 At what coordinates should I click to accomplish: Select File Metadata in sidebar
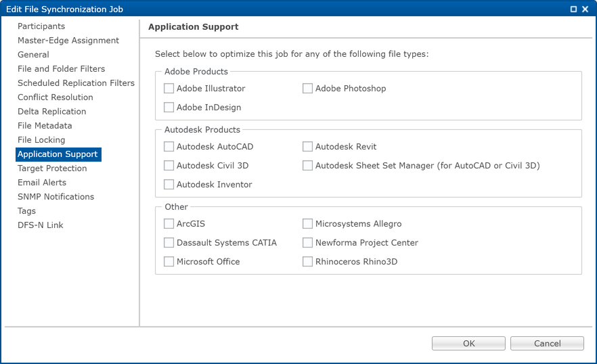(x=45, y=126)
